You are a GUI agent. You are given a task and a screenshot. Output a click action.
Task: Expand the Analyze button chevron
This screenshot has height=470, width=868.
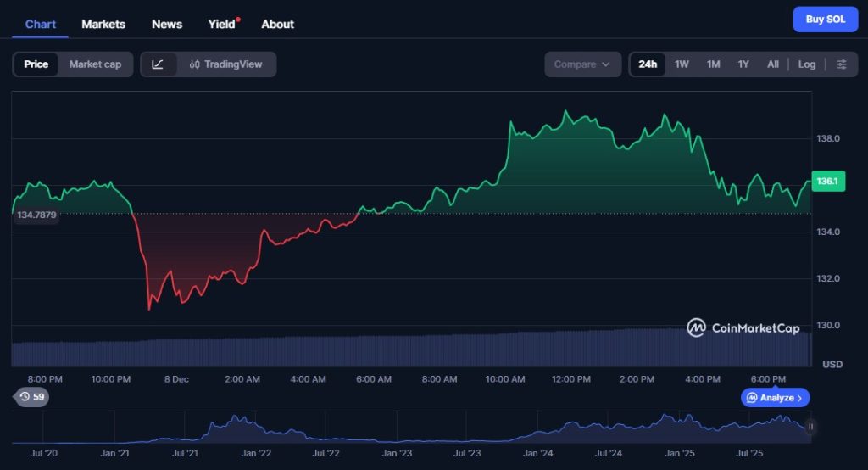pos(799,398)
